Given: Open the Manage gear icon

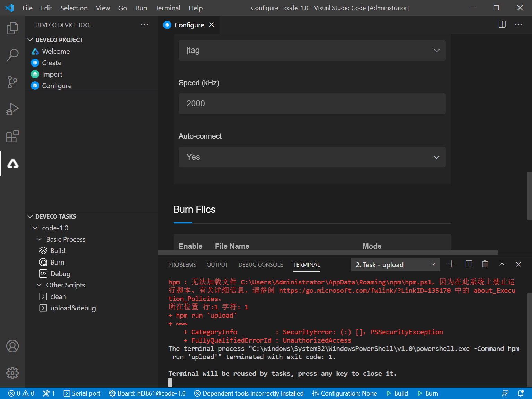Looking at the screenshot, I should pyautogui.click(x=12, y=373).
